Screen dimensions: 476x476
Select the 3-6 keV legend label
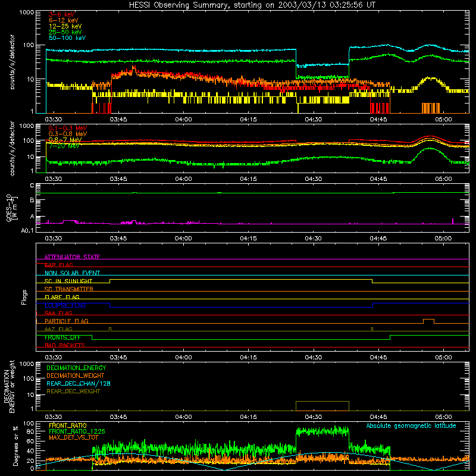(x=62, y=14)
